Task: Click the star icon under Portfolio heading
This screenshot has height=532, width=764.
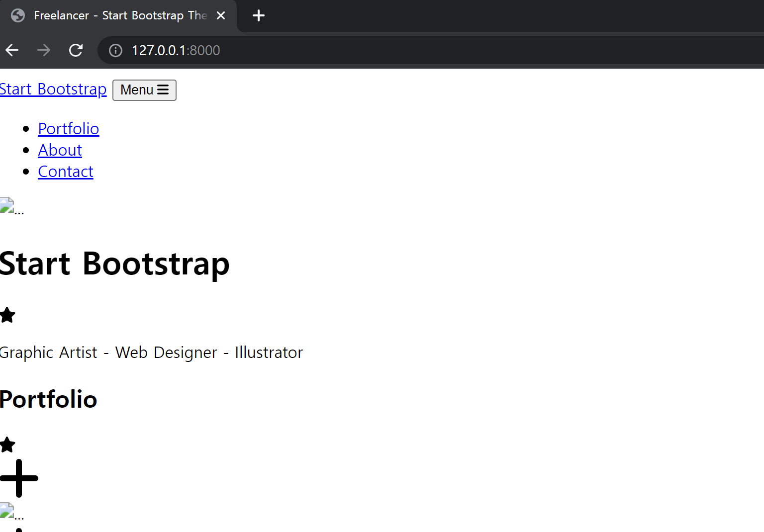Action: tap(7, 444)
